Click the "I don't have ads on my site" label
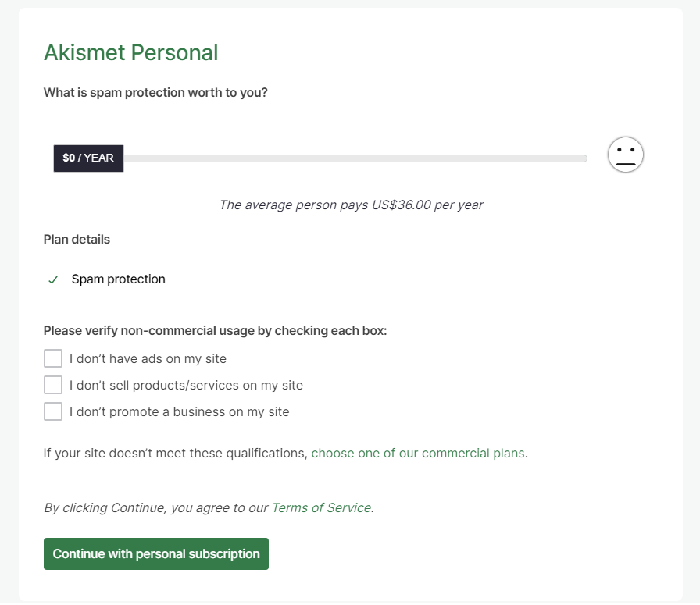The height and width of the screenshot is (605, 700). pos(148,359)
